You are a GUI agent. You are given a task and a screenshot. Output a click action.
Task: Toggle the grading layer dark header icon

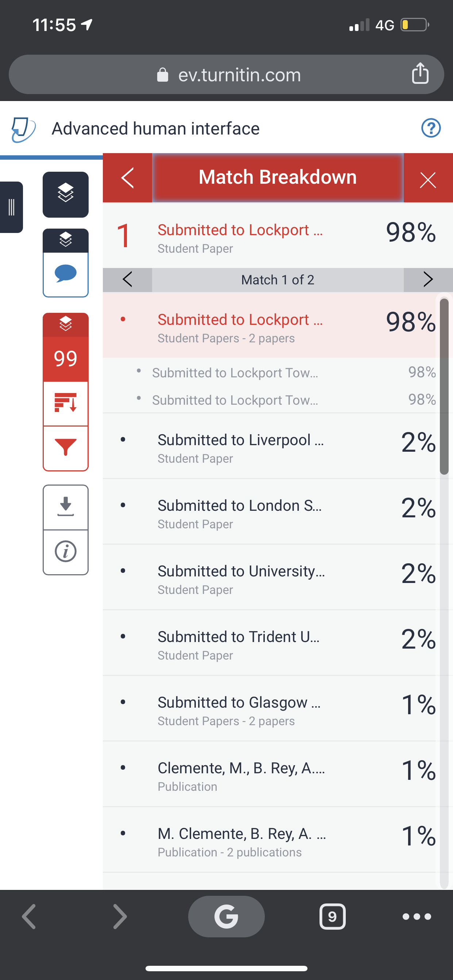(x=66, y=240)
